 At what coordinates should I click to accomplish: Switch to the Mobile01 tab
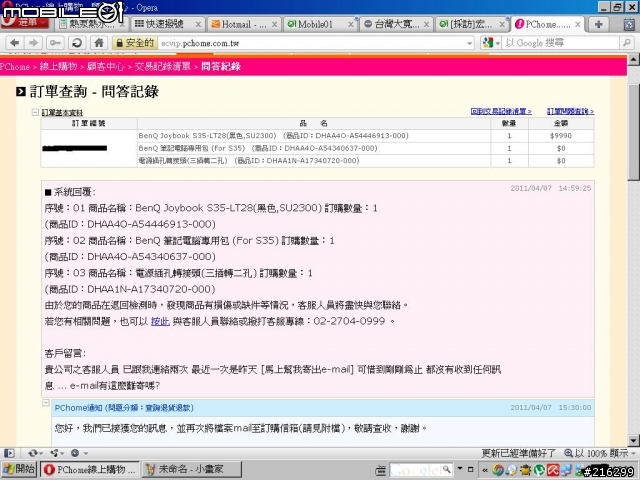point(320,24)
